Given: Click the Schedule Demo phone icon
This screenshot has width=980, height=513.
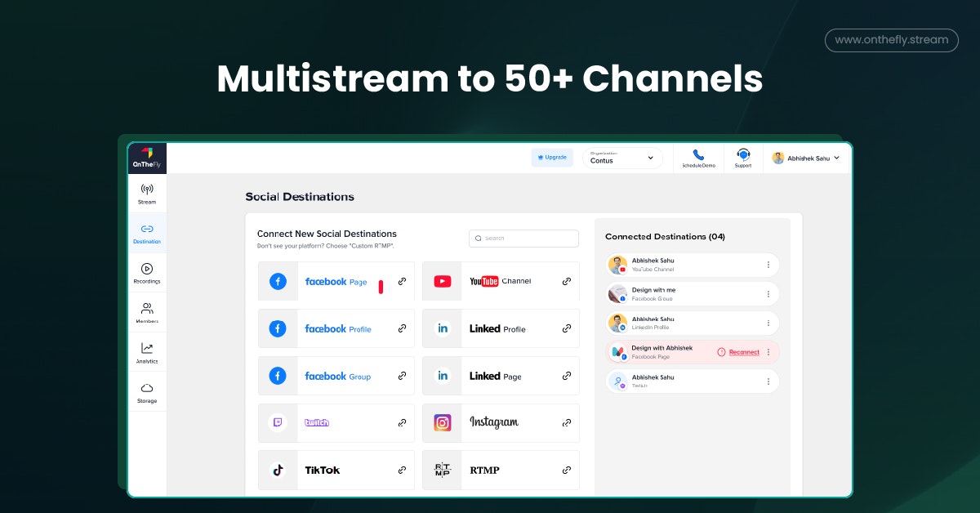Looking at the screenshot, I should coord(698,154).
